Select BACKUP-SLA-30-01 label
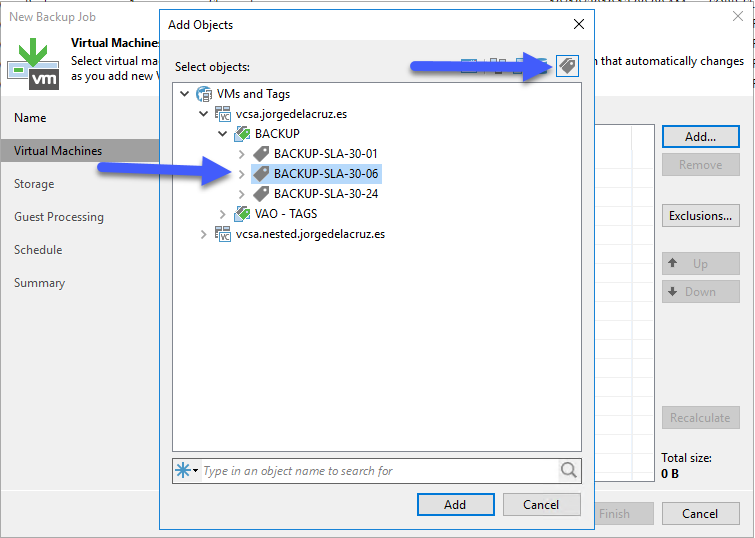 pyautogui.click(x=326, y=154)
